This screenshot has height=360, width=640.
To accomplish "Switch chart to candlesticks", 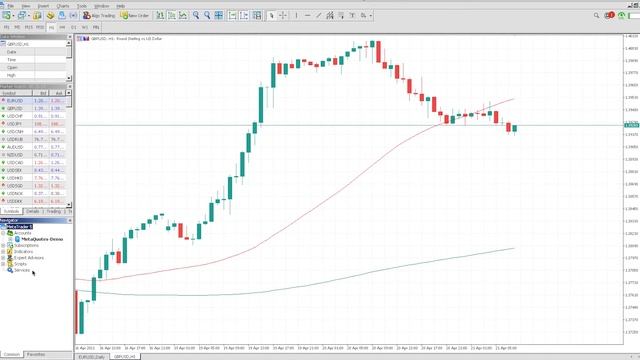I will 172,16.
